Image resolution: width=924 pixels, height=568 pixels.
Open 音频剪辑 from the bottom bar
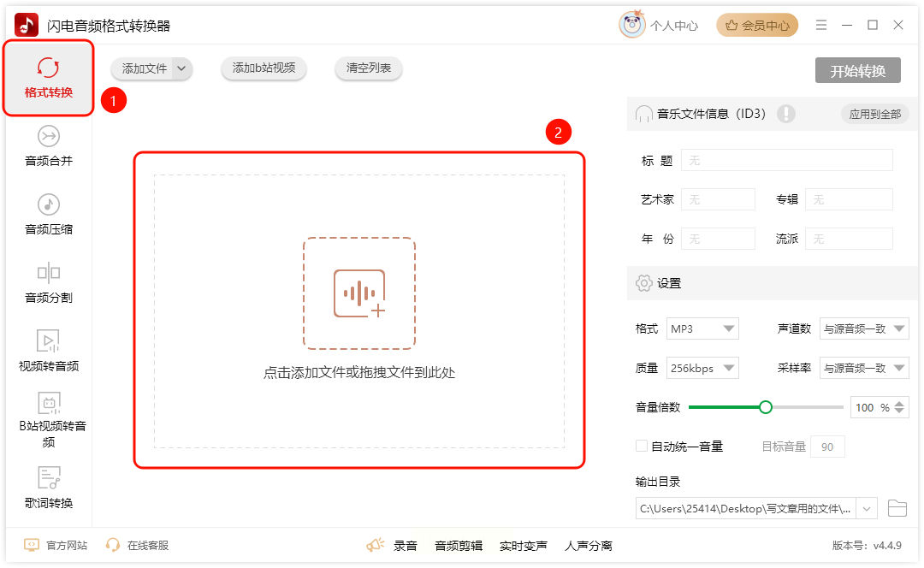pos(459,546)
